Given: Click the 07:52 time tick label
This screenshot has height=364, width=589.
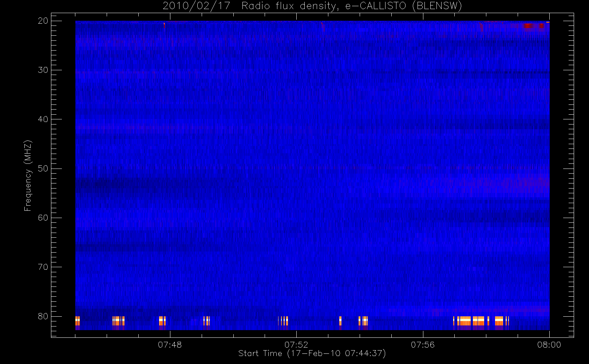Looking at the screenshot, I should click(296, 345).
